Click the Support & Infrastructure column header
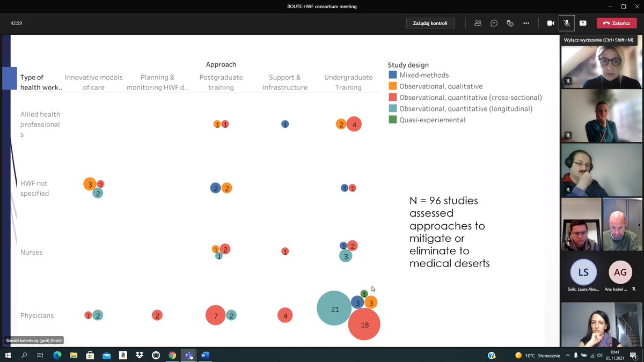 pos(284,82)
